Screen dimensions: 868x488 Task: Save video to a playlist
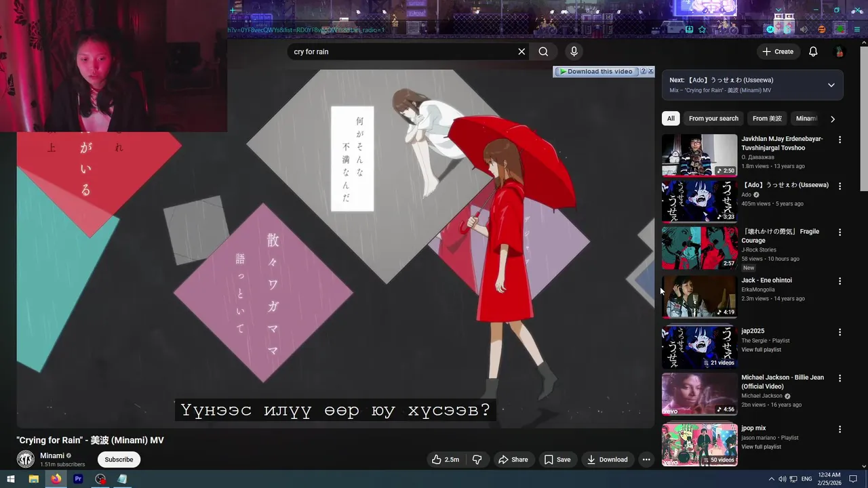click(x=557, y=460)
